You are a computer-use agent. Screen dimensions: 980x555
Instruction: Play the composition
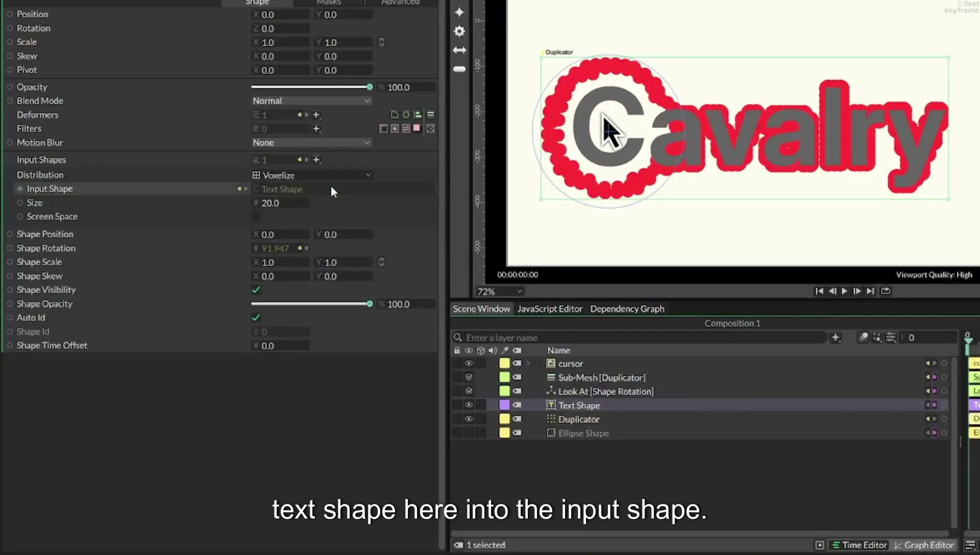pyautogui.click(x=844, y=291)
